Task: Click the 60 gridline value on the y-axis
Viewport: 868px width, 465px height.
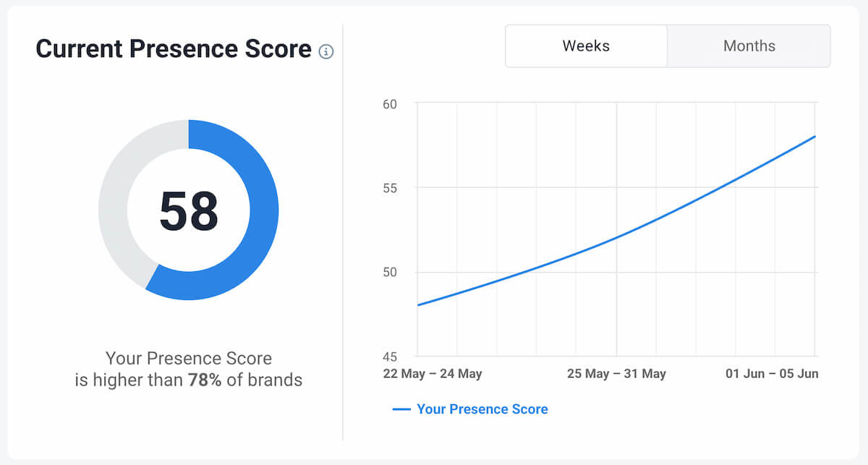Action: pos(391,104)
